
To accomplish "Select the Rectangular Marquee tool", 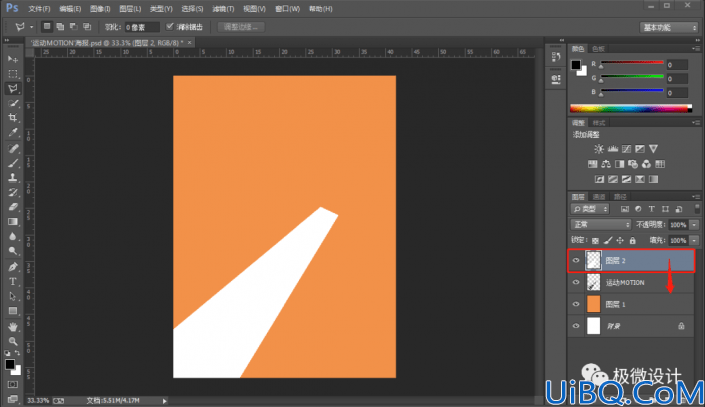I will (13, 73).
